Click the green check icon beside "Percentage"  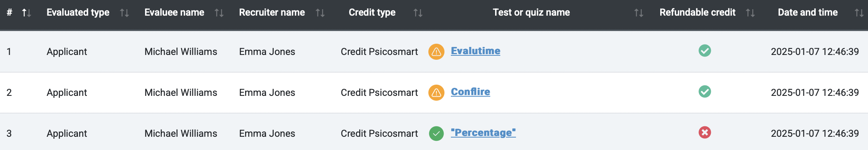(436, 134)
